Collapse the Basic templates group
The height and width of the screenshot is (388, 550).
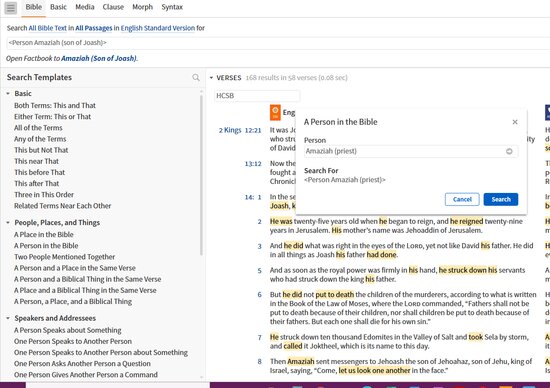coord(8,94)
